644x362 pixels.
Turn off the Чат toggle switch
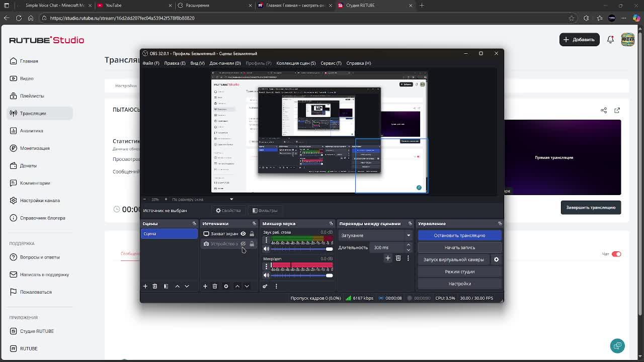pyautogui.click(x=616, y=254)
